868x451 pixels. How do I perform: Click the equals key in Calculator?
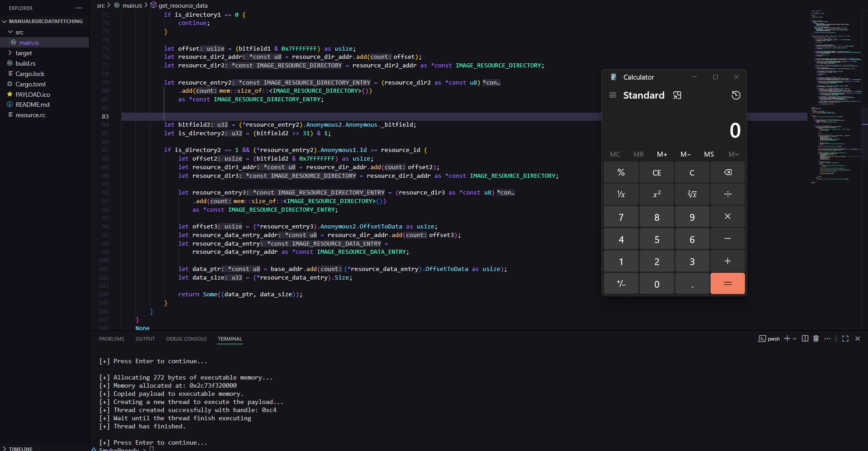pyautogui.click(x=728, y=284)
